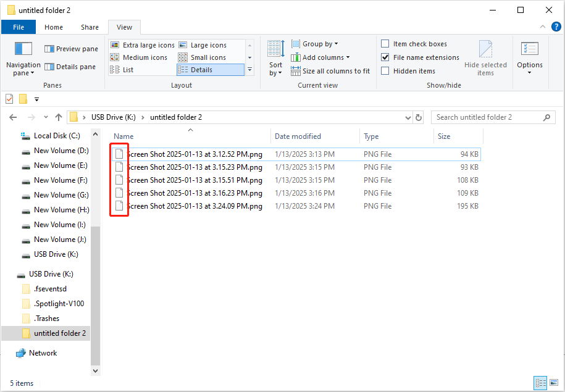Open the File tab
Viewport: 565px width, 392px height.
19,27
